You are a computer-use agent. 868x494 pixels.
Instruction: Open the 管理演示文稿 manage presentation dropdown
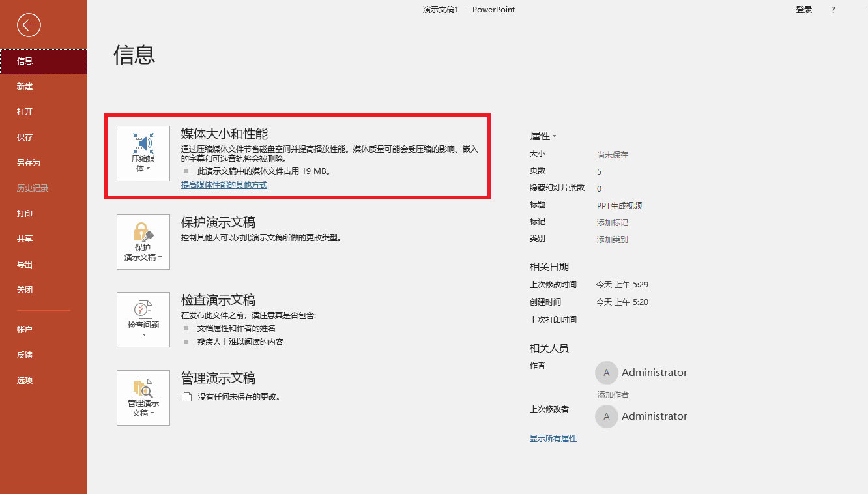click(143, 398)
